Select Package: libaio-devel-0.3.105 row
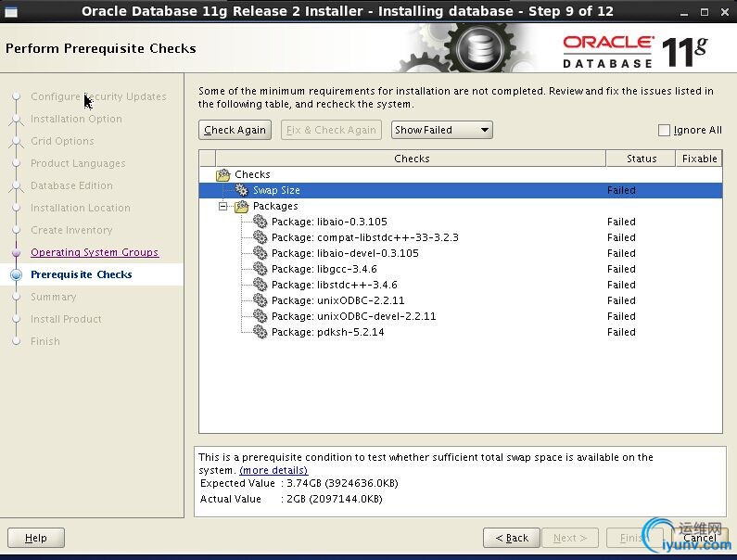Viewport: 737px width, 560px height. coord(461,253)
